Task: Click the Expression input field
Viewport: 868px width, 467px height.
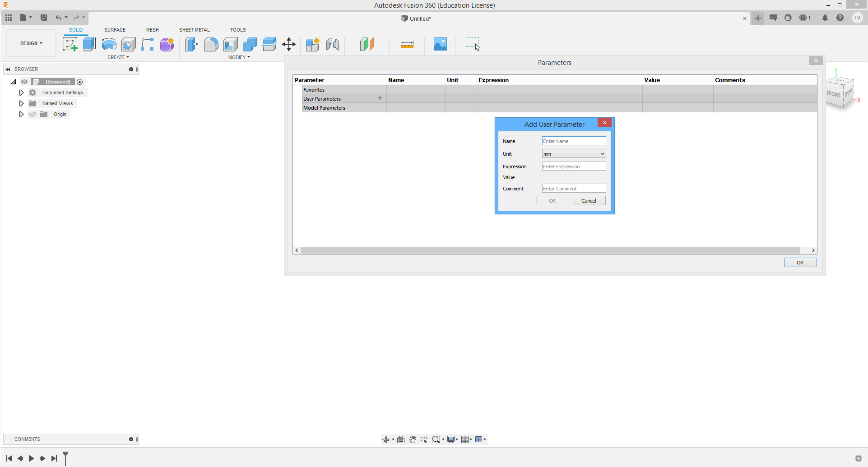Action: coord(574,166)
